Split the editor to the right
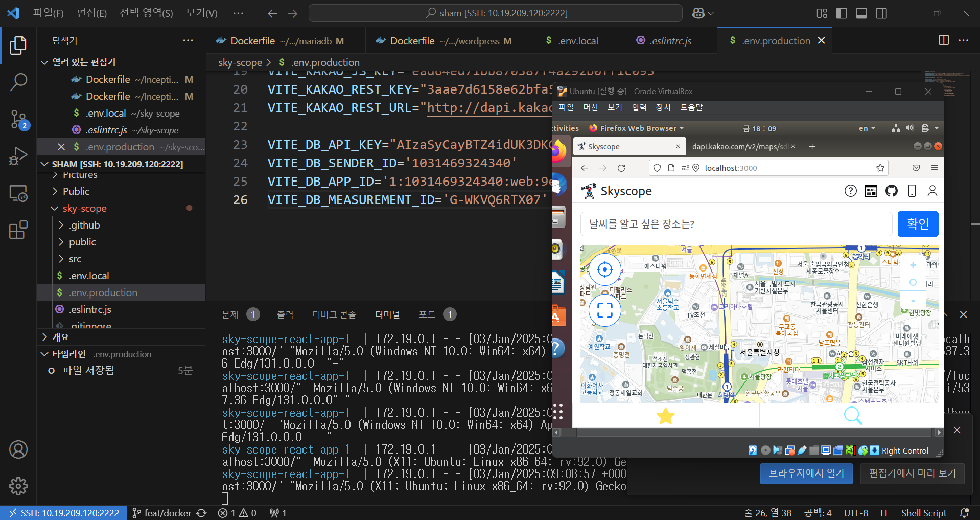 point(944,40)
